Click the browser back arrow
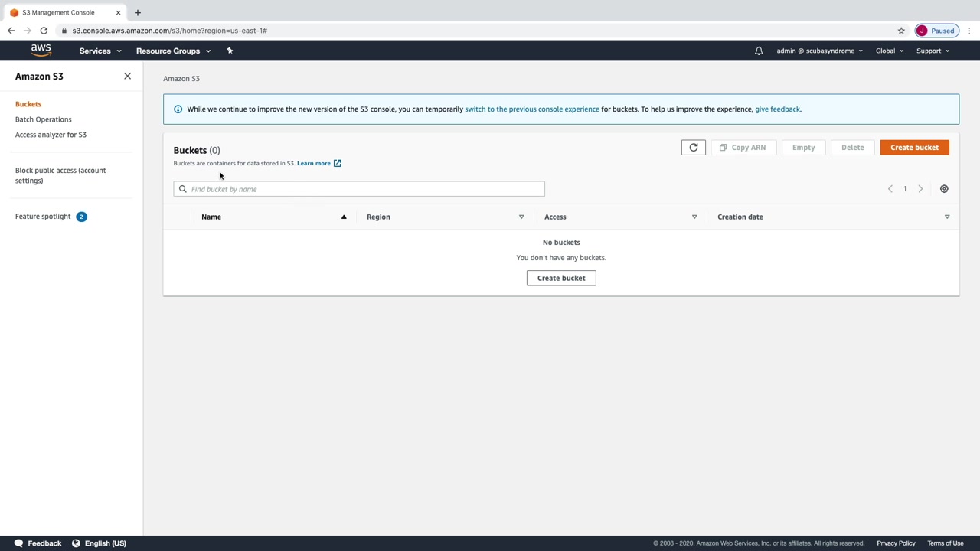Image resolution: width=980 pixels, height=551 pixels. pyautogui.click(x=11, y=31)
